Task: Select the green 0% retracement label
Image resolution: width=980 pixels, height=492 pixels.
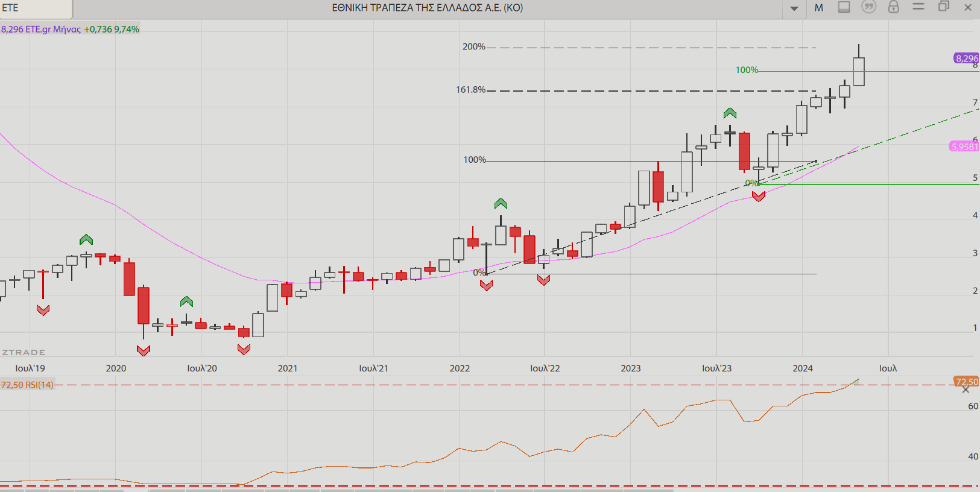Action: [x=751, y=183]
